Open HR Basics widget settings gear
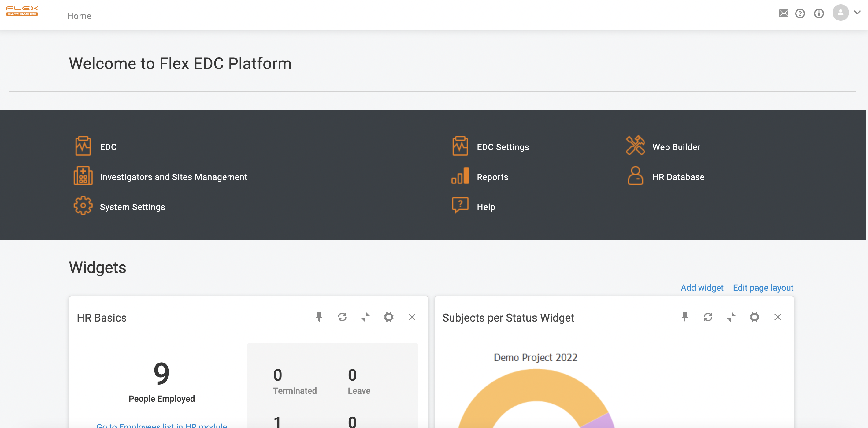Image resolution: width=868 pixels, height=428 pixels. [388, 317]
